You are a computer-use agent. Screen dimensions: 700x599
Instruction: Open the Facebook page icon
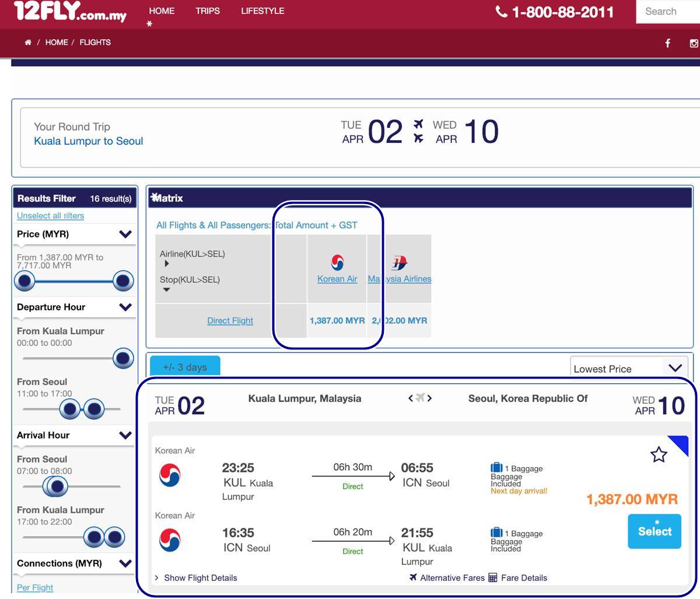point(668,43)
